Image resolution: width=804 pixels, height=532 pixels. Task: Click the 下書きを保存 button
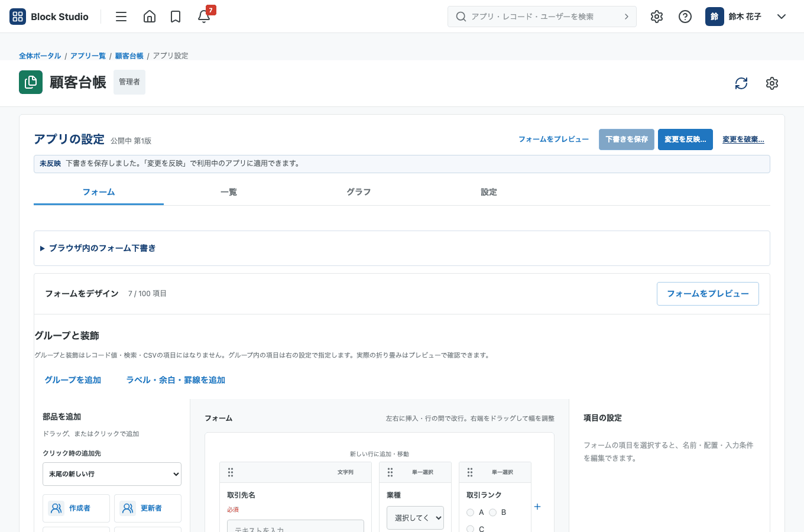coord(627,140)
